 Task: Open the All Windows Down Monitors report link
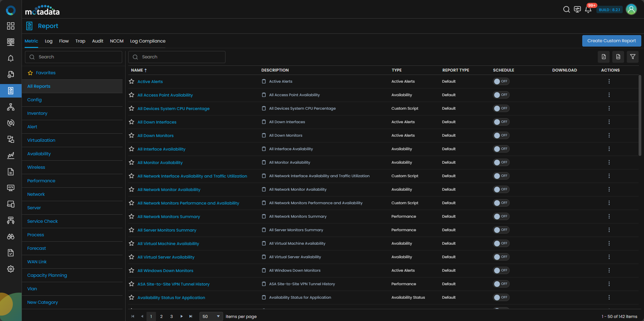165,271
